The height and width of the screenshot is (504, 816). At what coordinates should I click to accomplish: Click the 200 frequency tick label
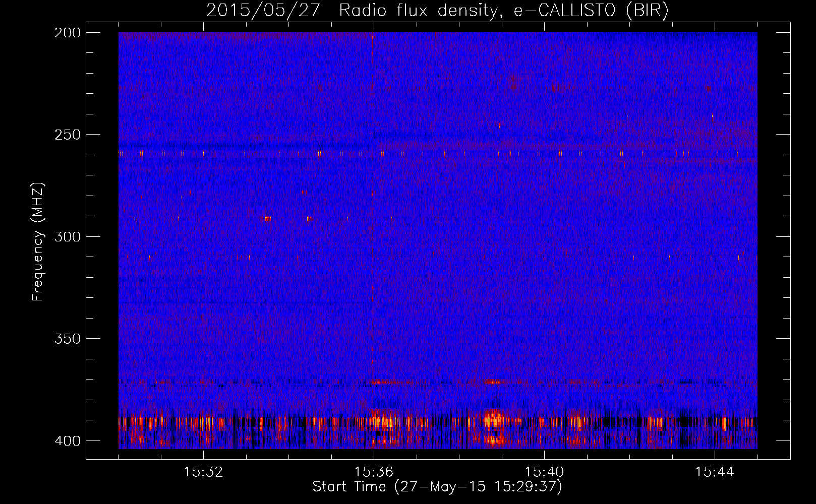tap(68, 33)
